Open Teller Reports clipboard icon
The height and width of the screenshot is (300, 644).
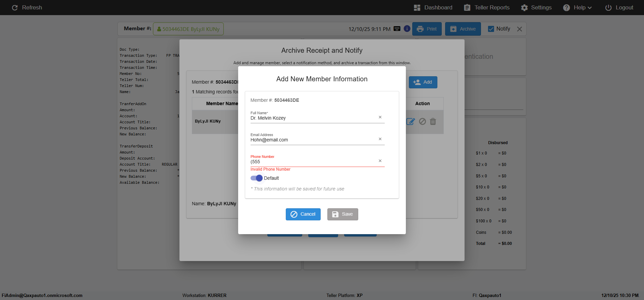467,7
